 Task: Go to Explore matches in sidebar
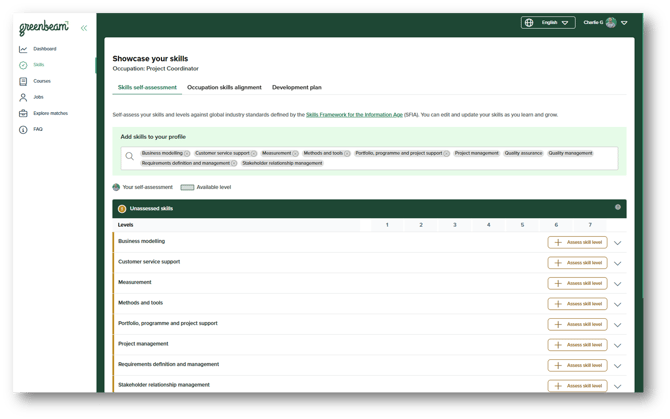(51, 113)
